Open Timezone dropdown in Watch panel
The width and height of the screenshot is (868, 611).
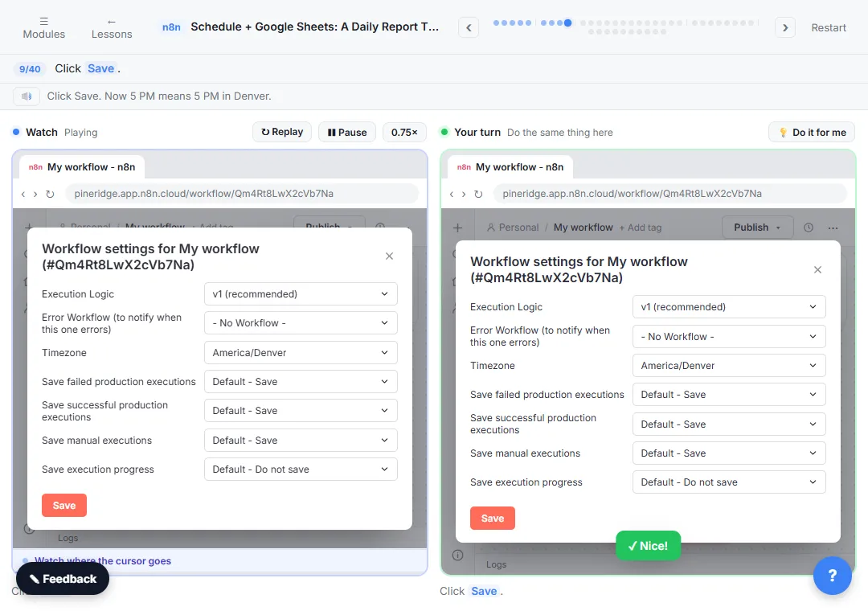301,352
